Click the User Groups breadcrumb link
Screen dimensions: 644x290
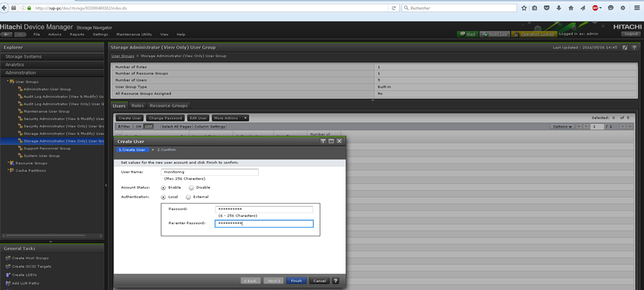pos(122,56)
